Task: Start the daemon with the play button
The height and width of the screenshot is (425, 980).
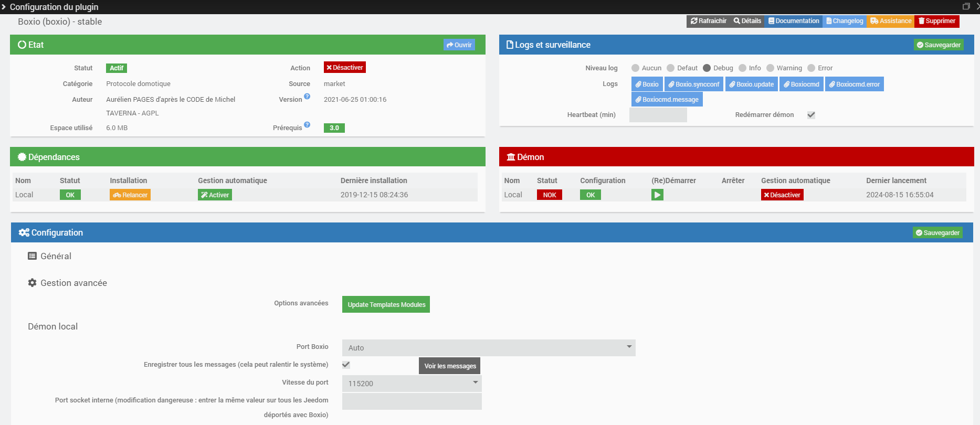Action: coord(657,195)
